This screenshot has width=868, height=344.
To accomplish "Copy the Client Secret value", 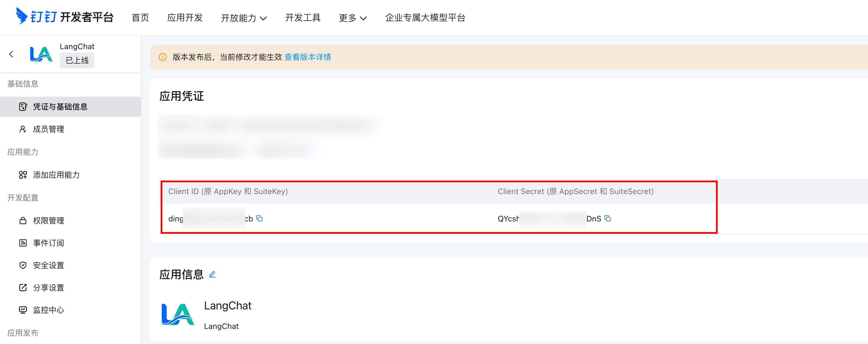I will point(608,218).
